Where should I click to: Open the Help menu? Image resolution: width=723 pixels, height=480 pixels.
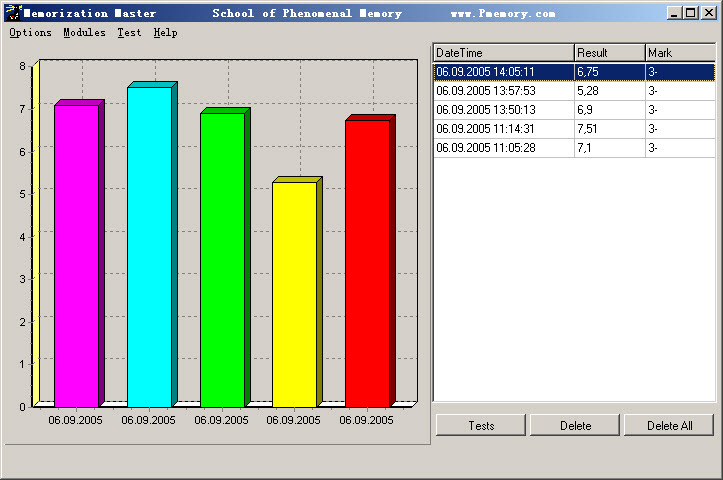click(166, 33)
